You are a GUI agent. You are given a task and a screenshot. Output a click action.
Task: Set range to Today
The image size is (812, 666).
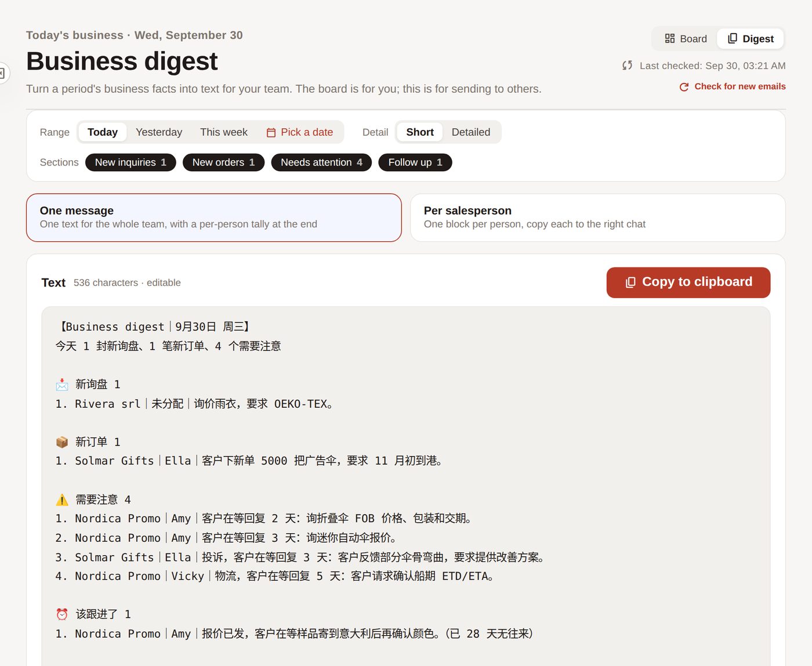pyautogui.click(x=103, y=132)
